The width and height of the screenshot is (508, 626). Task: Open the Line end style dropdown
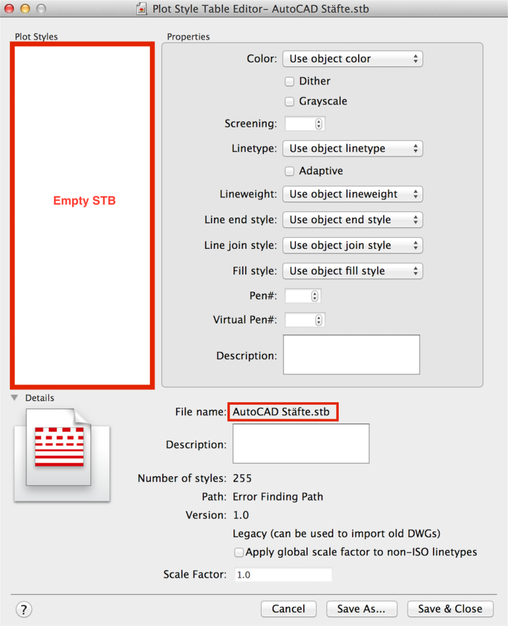coord(352,220)
